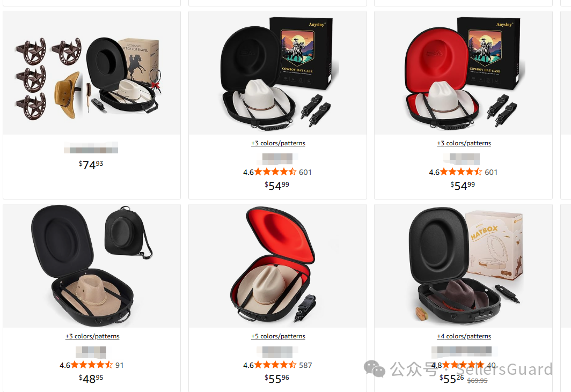Screen dimensions: 571x392
Task: Click the star rating with 91 reviews
Action: [92, 365]
